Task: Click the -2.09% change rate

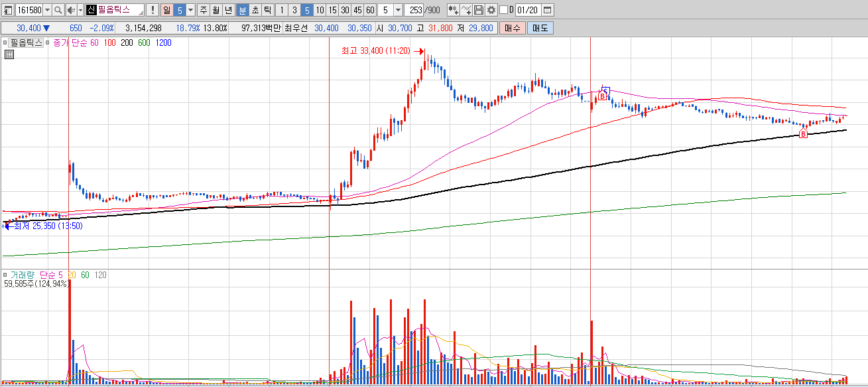Action: (x=101, y=29)
